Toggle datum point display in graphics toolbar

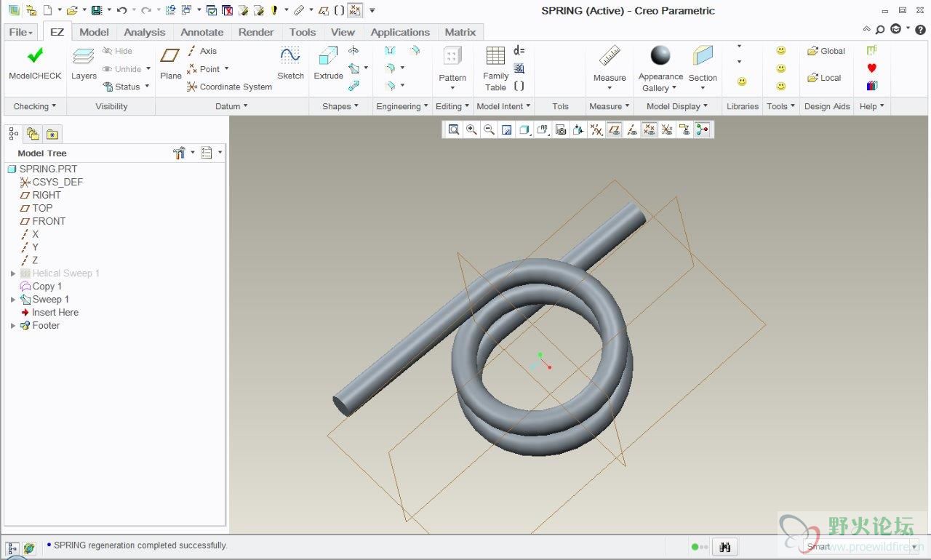[649, 129]
